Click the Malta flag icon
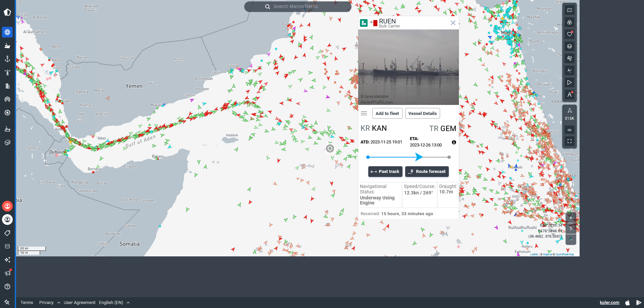644x308 pixels. coord(373,23)
